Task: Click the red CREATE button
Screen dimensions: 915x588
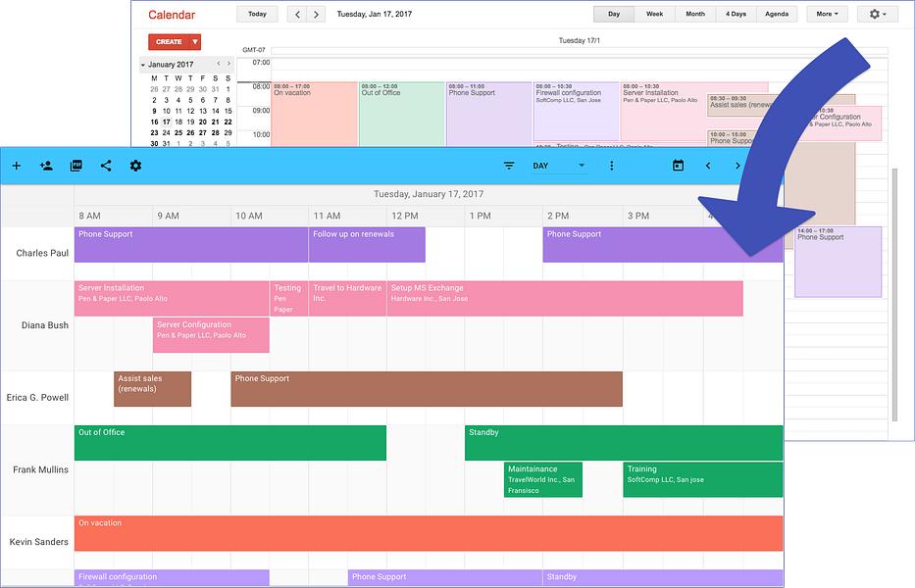Action: [169, 42]
